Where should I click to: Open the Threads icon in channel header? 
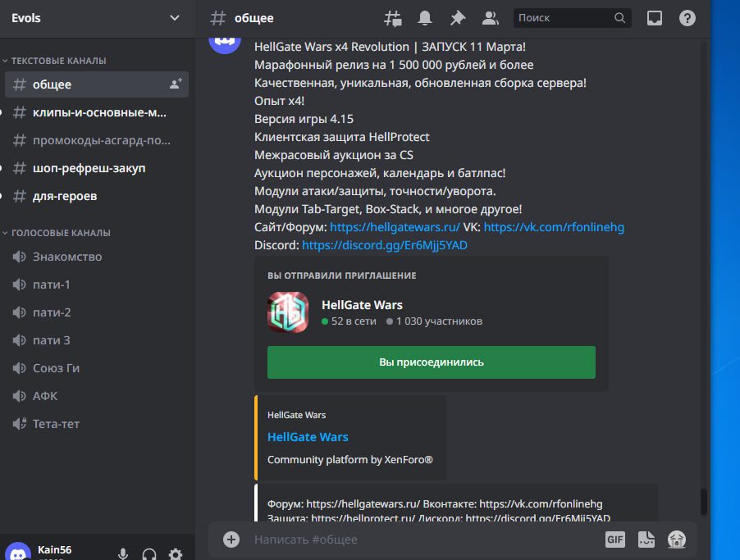pos(393,18)
